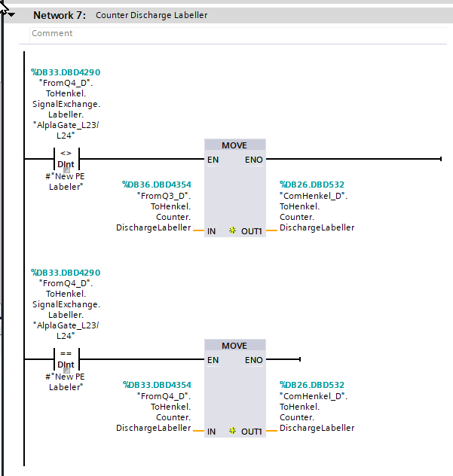Click the network Comment field

(238, 33)
